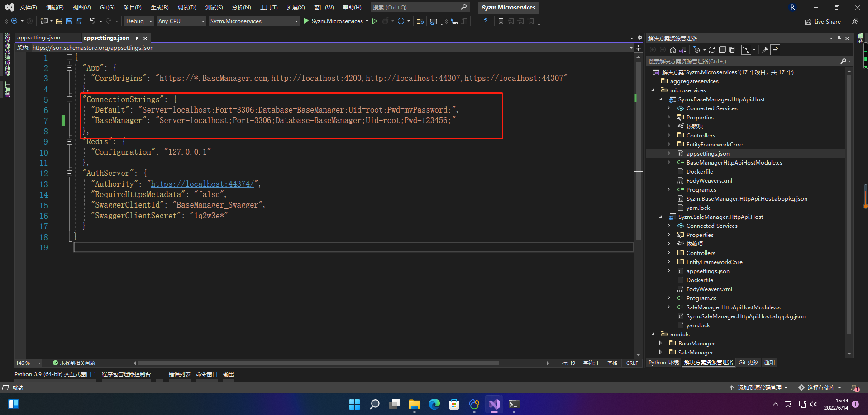Click the Save file icon in toolbar

(69, 21)
